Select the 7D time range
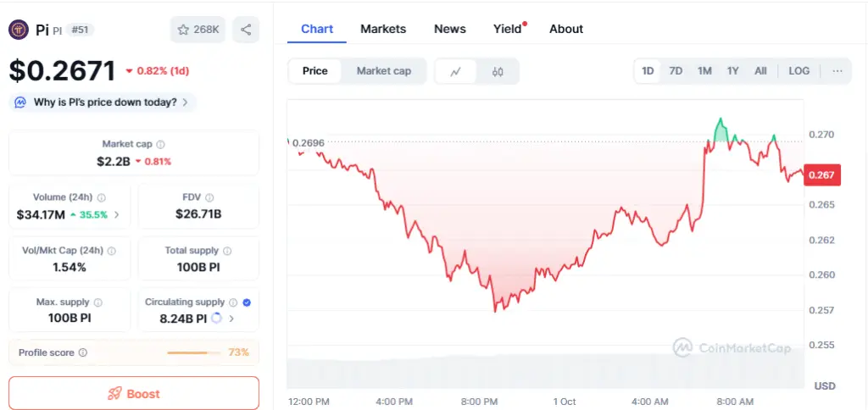868x410 pixels. [x=676, y=71]
